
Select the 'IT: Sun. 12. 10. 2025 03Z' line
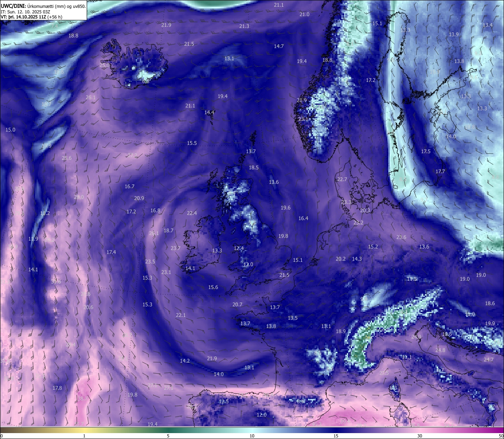click(25, 12)
